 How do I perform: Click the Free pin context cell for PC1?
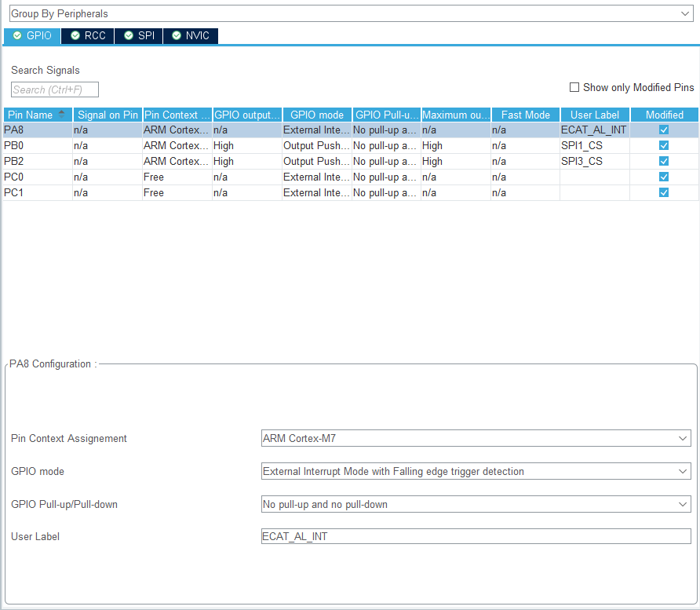click(x=177, y=192)
